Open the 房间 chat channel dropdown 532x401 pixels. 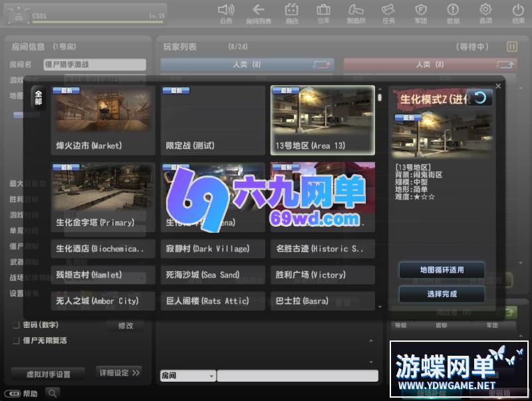[x=188, y=376]
